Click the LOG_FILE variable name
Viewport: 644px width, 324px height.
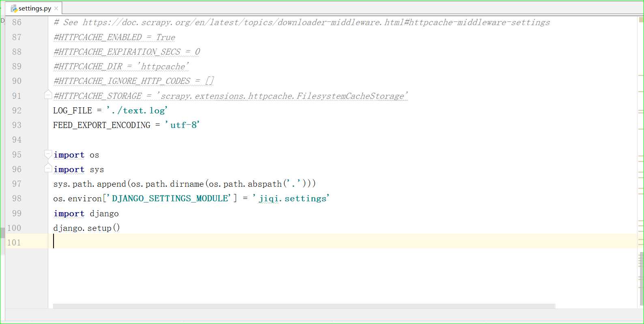[x=73, y=111]
